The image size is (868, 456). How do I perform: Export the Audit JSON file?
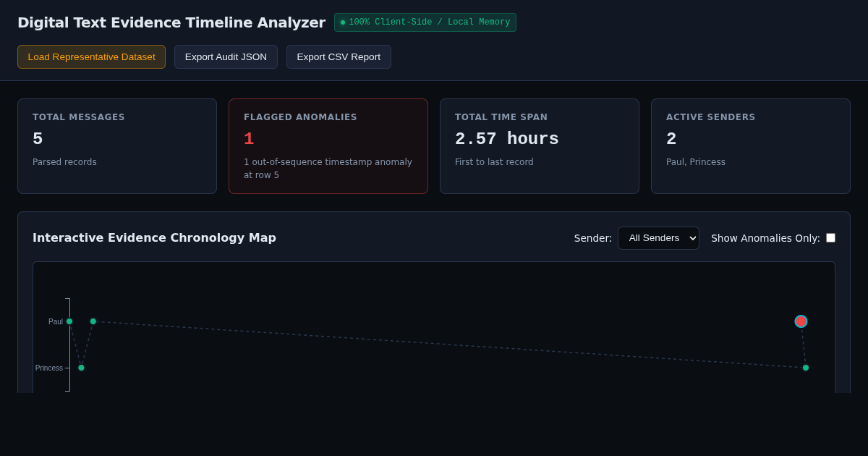[226, 57]
